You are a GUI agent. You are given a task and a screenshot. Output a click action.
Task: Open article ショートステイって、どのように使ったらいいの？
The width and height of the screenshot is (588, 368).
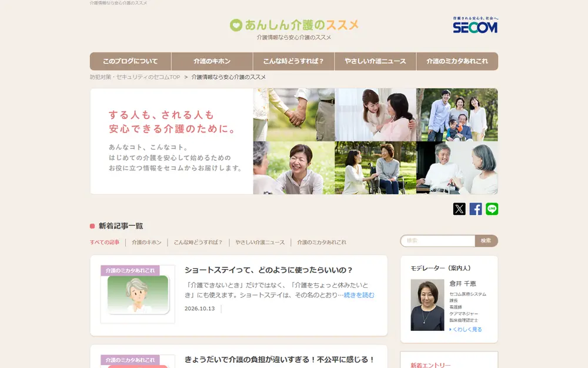269,270
